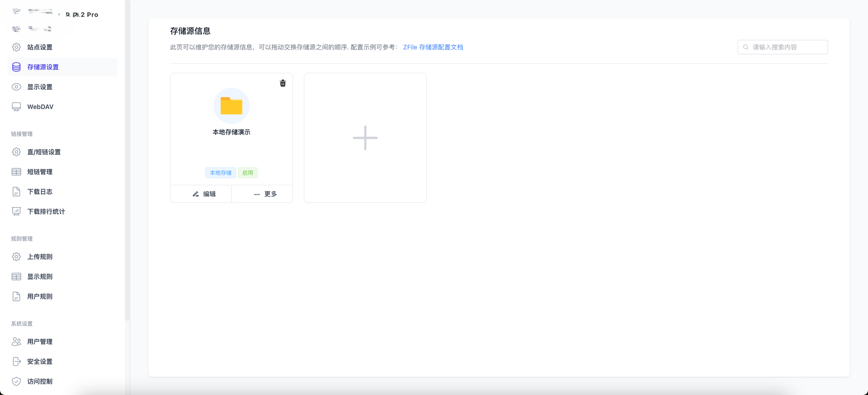Viewport: 868px width, 395px height.
Task: Open 安全设置 page
Action: coord(62,362)
